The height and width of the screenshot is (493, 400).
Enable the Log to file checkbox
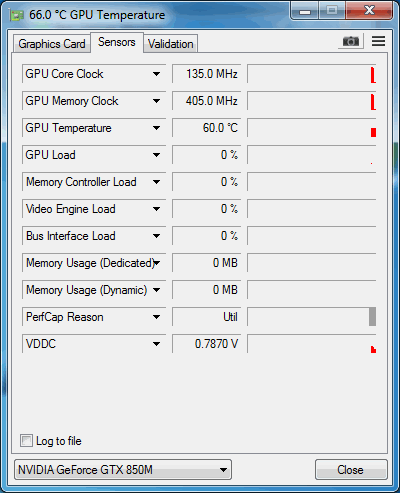pos(26,441)
